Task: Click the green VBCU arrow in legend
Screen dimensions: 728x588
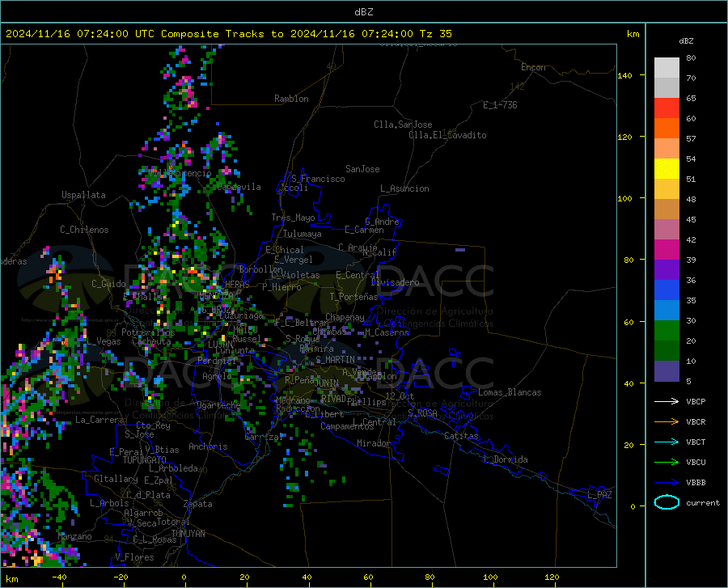Action: tap(667, 463)
